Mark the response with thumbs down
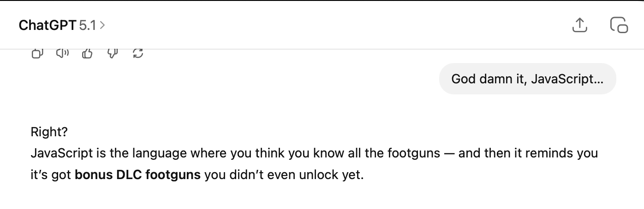Viewport: 644px width, 209px height. (113, 54)
